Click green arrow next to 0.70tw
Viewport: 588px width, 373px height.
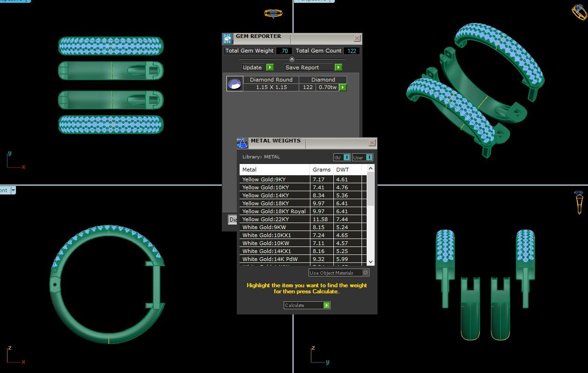point(343,88)
